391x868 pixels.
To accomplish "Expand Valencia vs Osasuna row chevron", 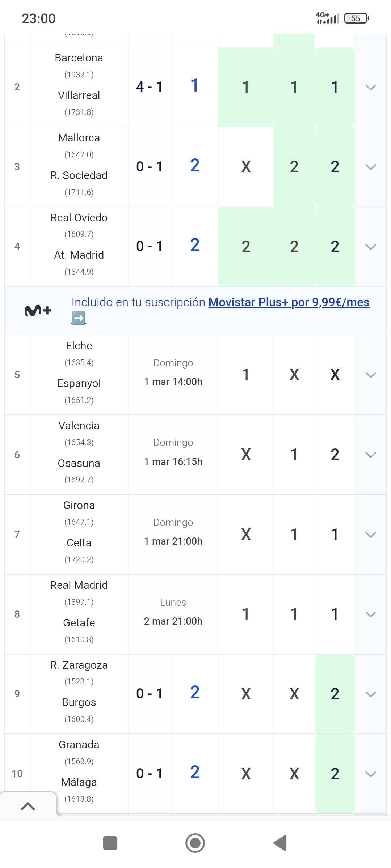I will coord(371,455).
